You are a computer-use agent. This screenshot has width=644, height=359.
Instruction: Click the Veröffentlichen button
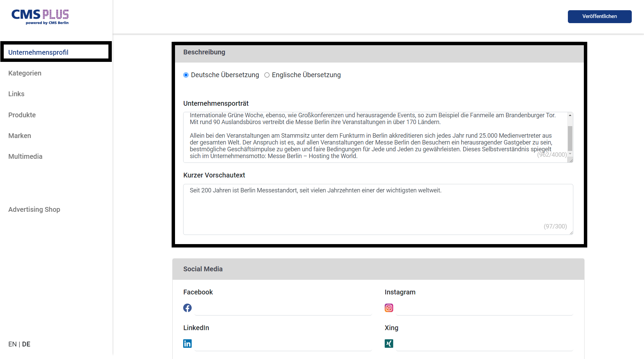pos(599,16)
